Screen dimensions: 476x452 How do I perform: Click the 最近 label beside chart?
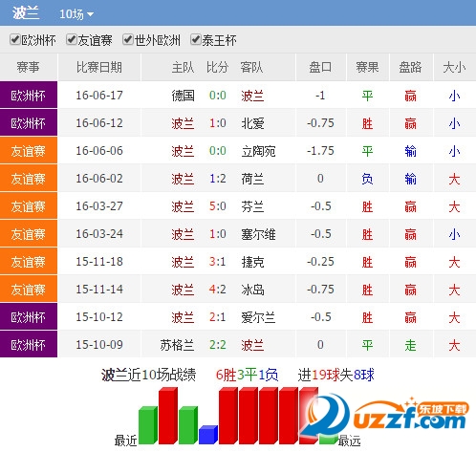125,441
